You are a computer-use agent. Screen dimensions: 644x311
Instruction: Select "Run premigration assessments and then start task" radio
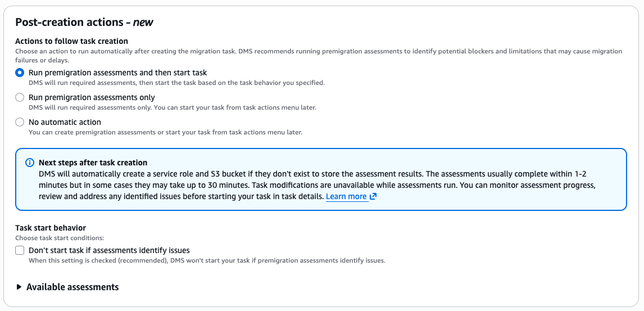[20, 73]
